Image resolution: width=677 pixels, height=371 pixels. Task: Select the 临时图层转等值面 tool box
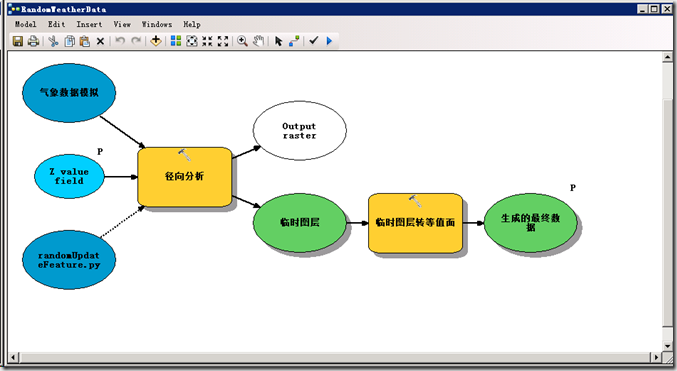click(415, 223)
